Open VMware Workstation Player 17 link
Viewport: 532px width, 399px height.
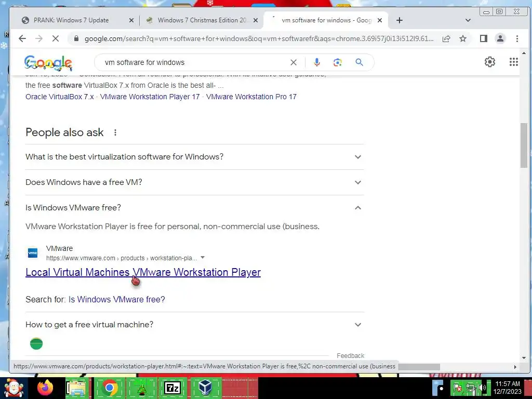pos(150,97)
